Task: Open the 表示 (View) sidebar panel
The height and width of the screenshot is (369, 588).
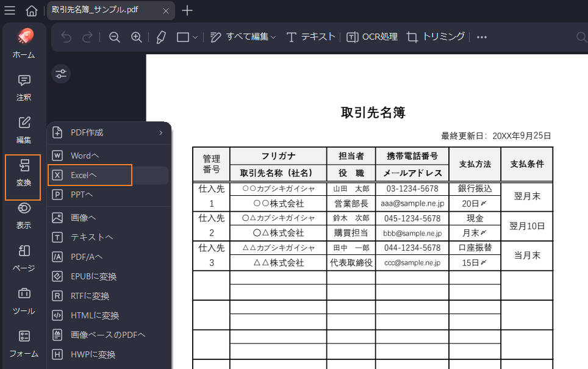Action: tap(23, 213)
